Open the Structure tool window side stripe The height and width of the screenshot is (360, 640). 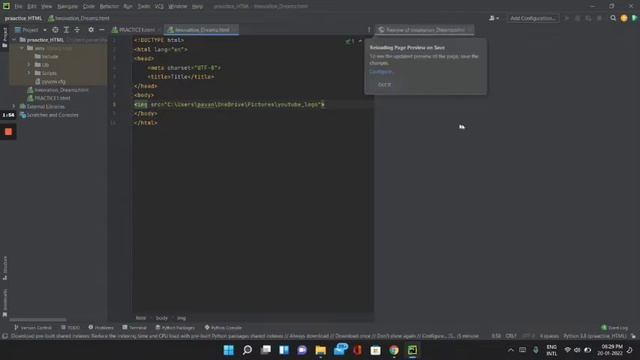(5, 268)
